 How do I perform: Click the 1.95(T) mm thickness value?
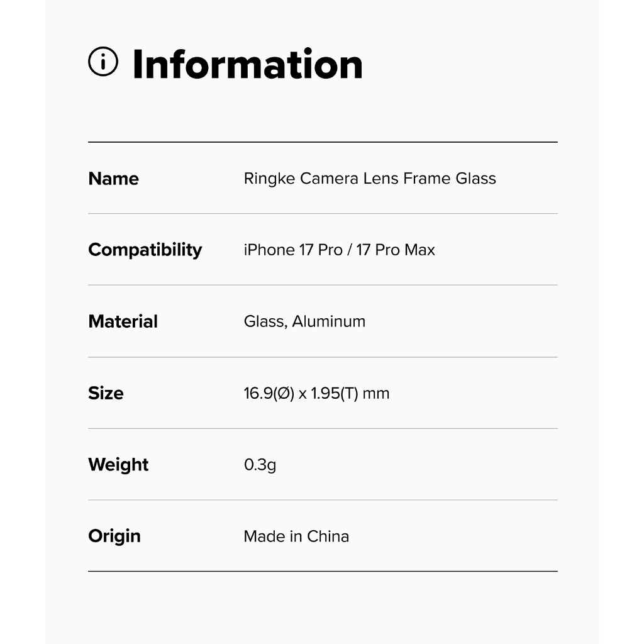coord(350,394)
